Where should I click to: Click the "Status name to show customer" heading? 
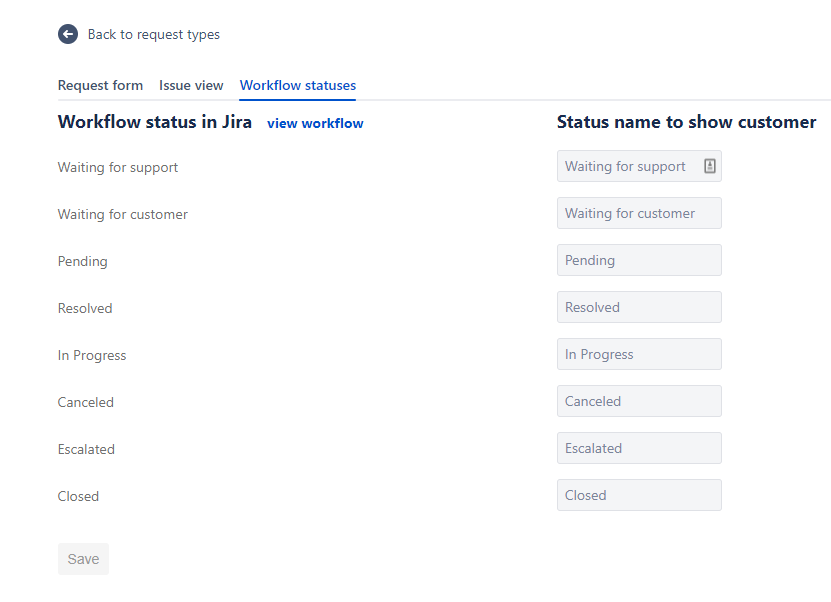686,121
